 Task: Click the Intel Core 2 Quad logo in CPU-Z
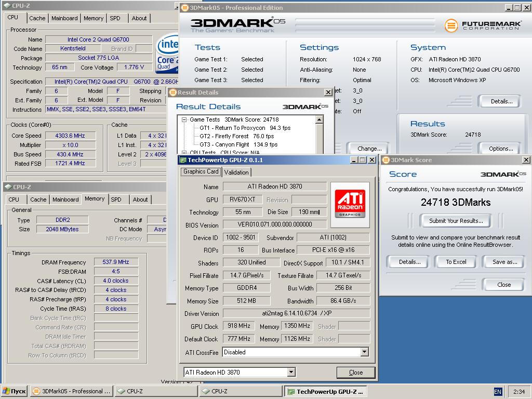pyautogui.click(x=167, y=54)
